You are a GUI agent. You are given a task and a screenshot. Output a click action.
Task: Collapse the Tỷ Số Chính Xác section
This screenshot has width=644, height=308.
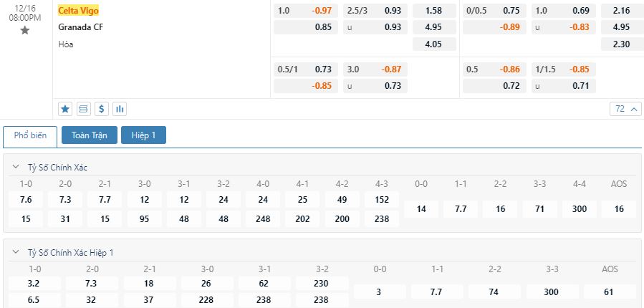pyautogui.click(x=16, y=167)
